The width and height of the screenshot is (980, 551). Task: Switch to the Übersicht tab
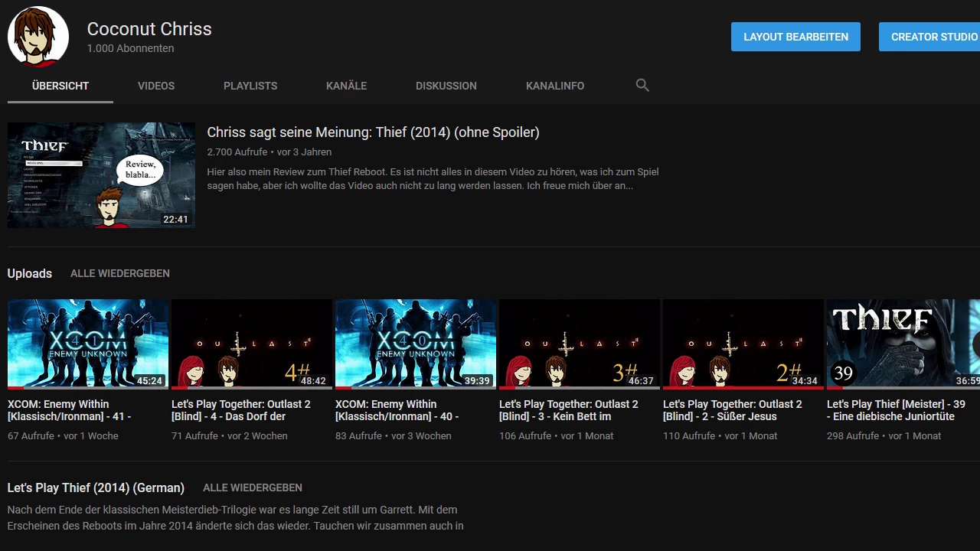pyautogui.click(x=60, y=86)
